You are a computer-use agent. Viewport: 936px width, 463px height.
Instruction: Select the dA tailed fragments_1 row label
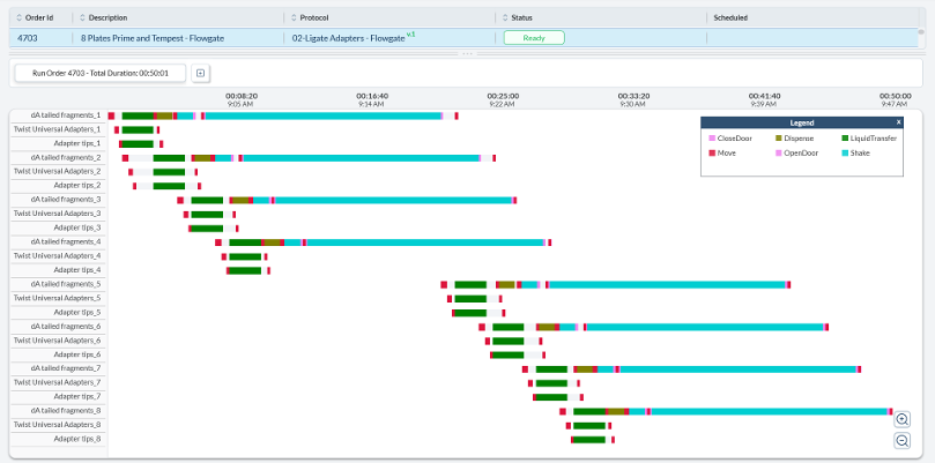58,116
